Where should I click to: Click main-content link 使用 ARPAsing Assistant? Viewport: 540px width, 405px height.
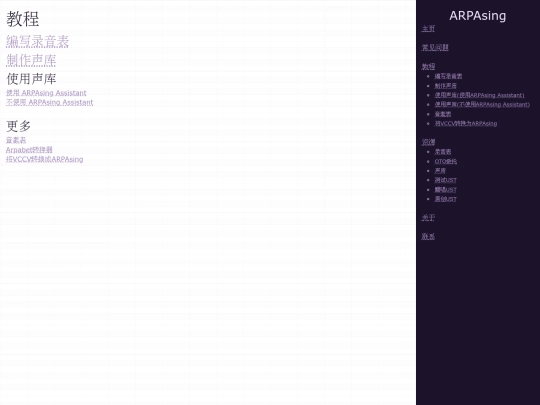[x=46, y=93]
